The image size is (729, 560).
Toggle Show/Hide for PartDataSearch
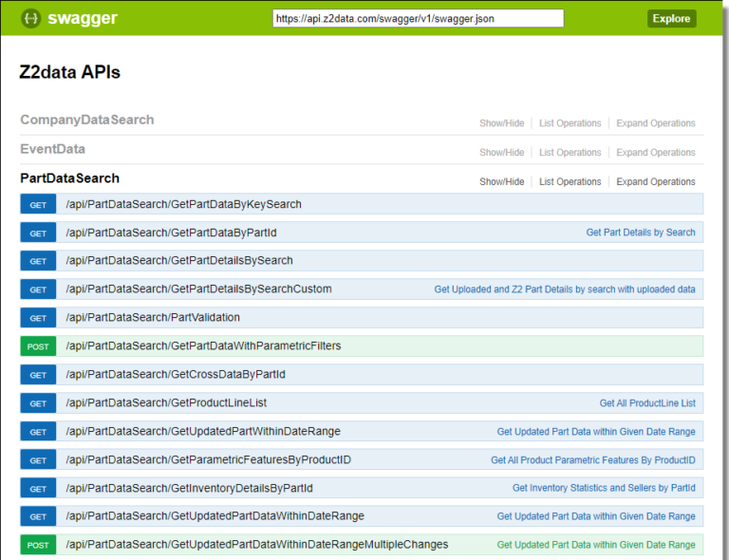point(501,182)
